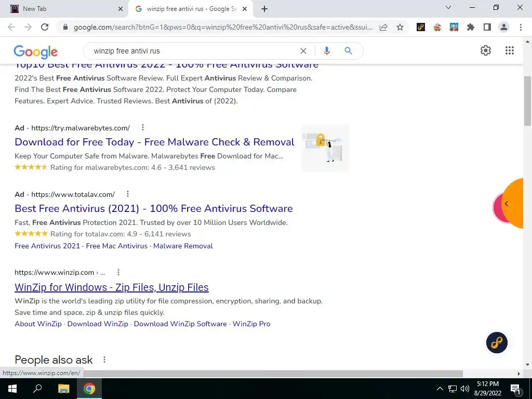The image size is (532, 399).
Task: Open the pixel-art extension icon
Action: coord(454,27)
